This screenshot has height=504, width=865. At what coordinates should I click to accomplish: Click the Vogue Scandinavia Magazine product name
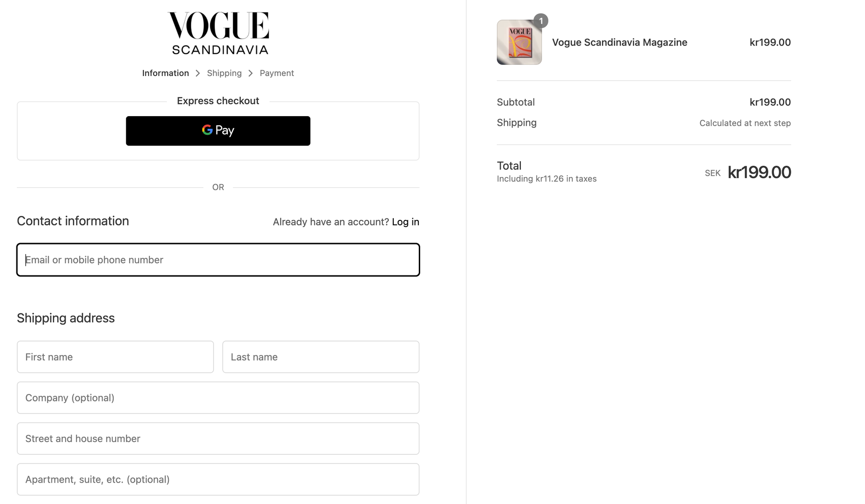620,42
